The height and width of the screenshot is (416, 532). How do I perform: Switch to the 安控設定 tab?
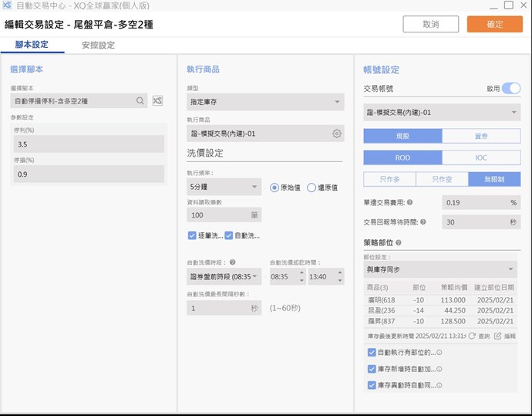pos(98,45)
